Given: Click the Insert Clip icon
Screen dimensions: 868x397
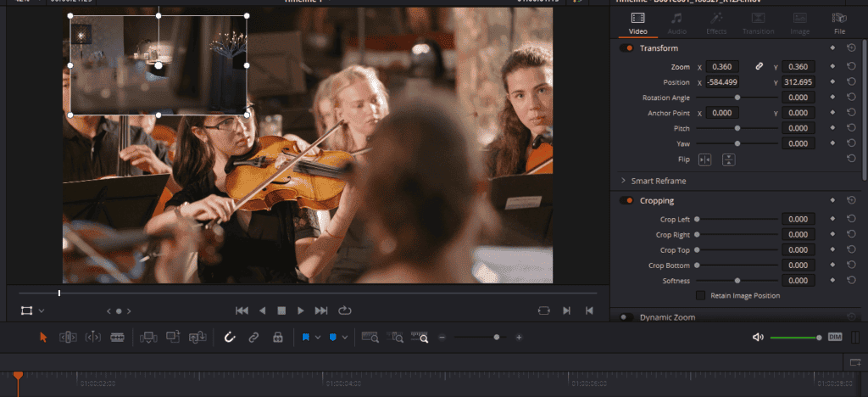Looking at the screenshot, I should pos(148,338).
